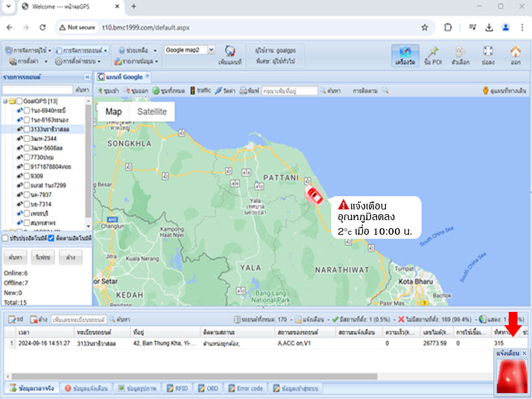Screen dimensions: 532x399
Task: Reload the page in the browser
Action: (43, 27)
